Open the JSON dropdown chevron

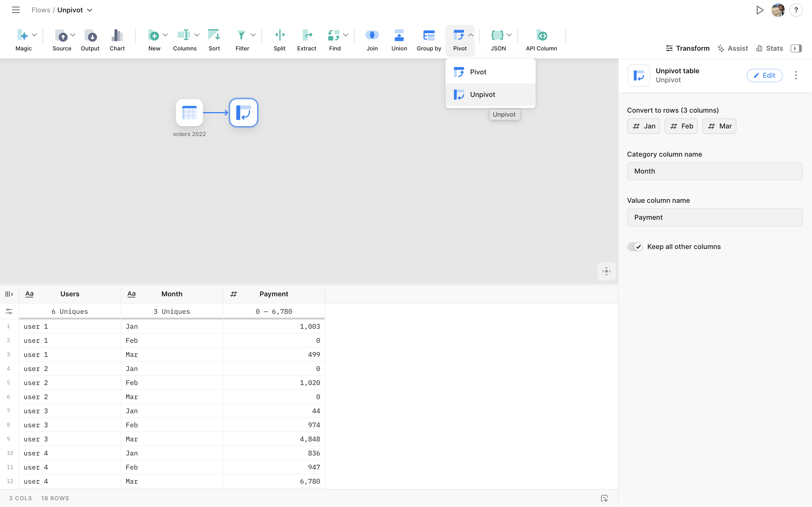(x=509, y=35)
